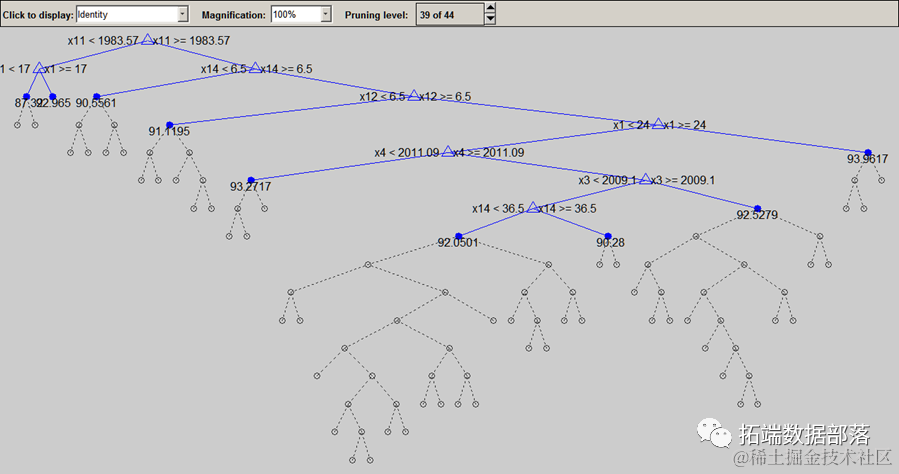Select the root node x11 < 1983.57 triangle
This screenshot has width=899, height=474.
pyautogui.click(x=147, y=40)
